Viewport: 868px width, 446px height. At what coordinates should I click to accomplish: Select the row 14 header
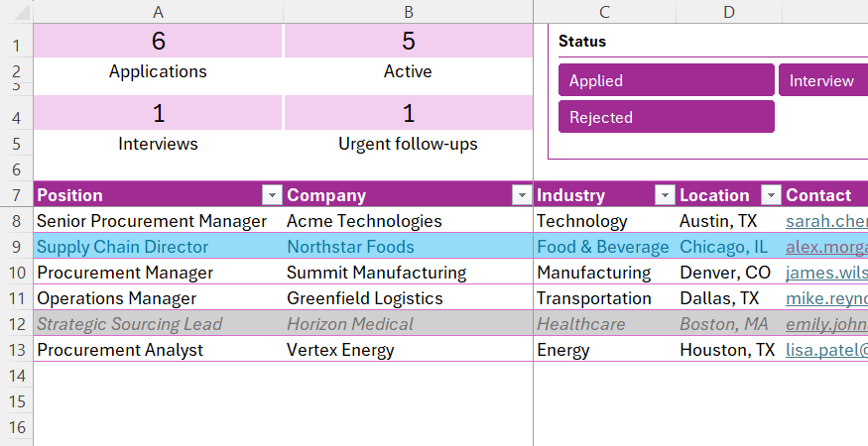[17, 376]
